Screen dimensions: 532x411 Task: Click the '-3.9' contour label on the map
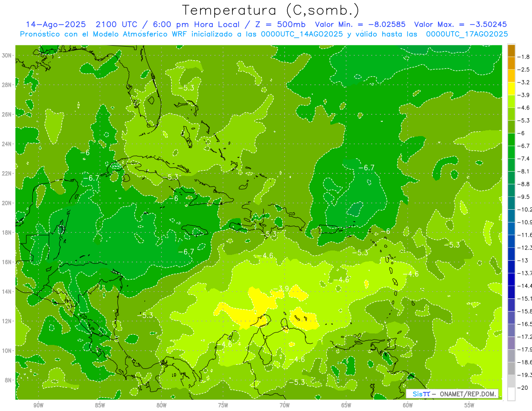point(281,289)
